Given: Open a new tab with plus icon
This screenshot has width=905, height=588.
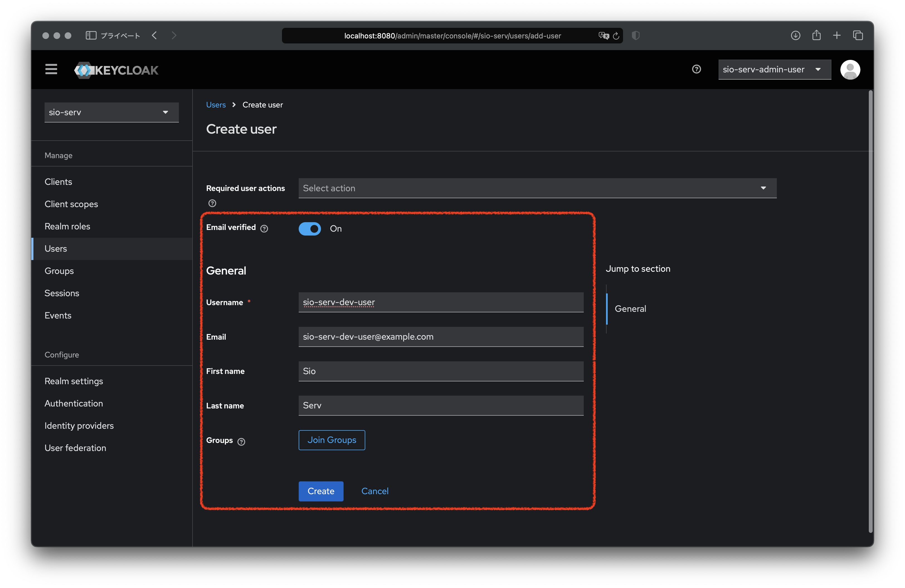Looking at the screenshot, I should click(836, 35).
